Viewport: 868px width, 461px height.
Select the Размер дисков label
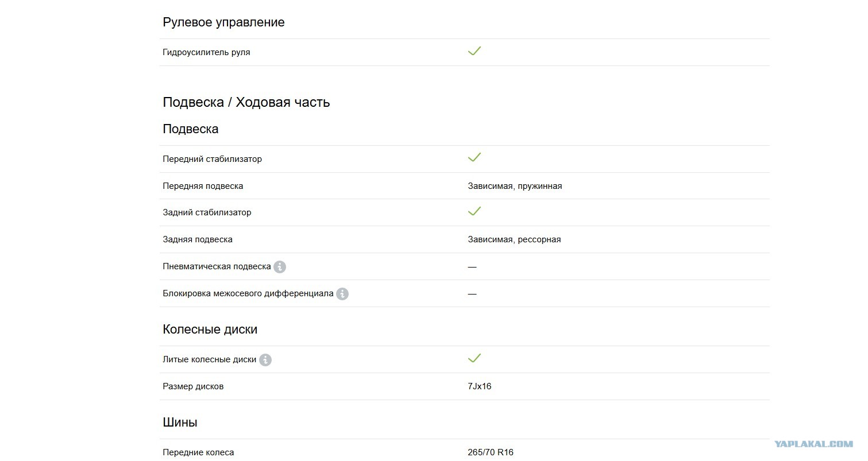pyautogui.click(x=193, y=386)
